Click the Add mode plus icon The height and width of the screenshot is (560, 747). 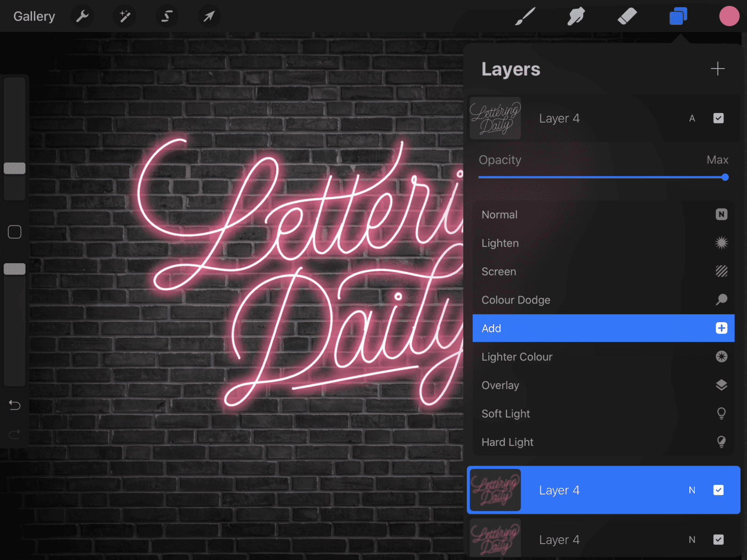pyautogui.click(x=721, y=328)
